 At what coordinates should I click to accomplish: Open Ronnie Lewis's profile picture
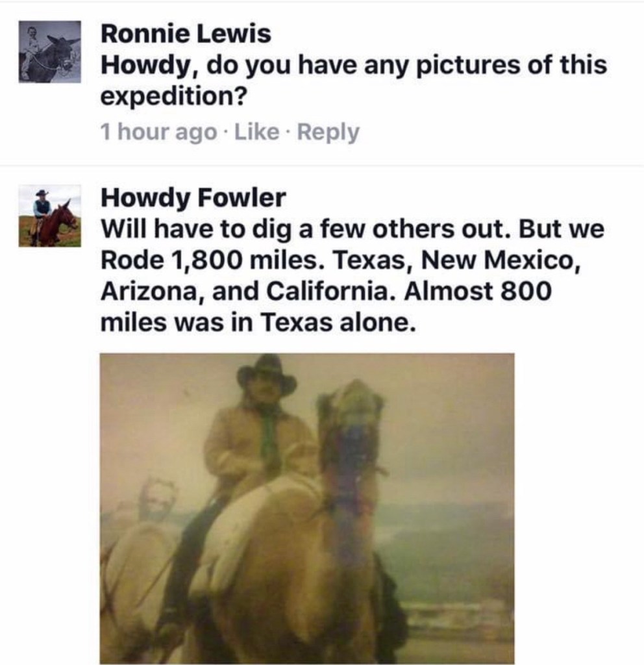[x=49, y=51]
